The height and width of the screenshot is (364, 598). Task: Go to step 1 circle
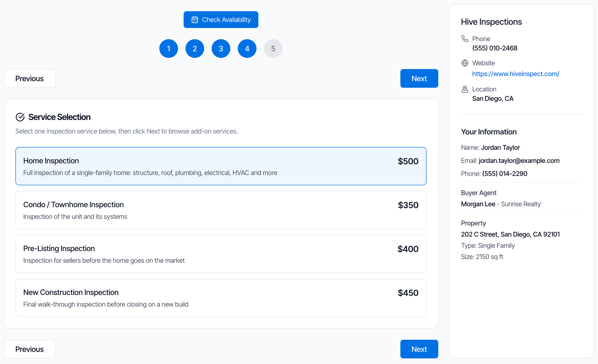[169, 48]
